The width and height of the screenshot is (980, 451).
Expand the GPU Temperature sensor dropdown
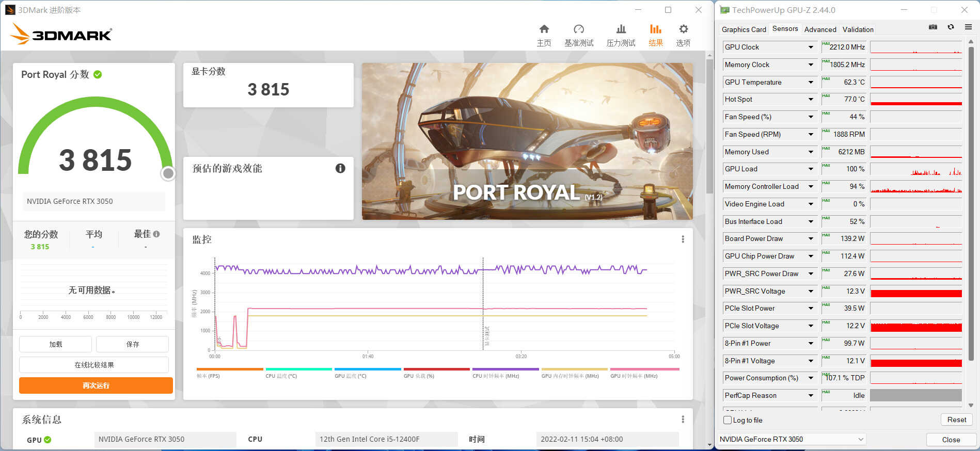coord(811,83)
